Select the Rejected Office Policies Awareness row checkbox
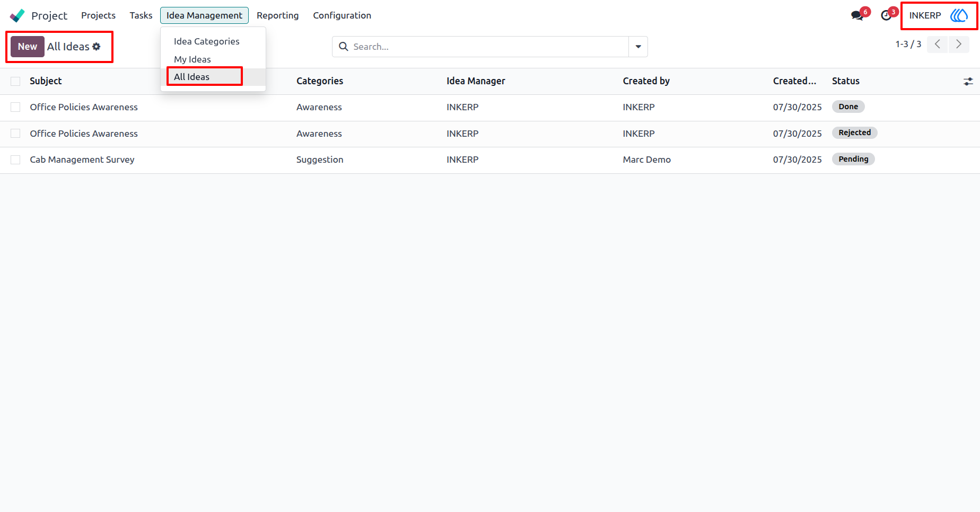980x512 pixels. (x=15, y=134)
